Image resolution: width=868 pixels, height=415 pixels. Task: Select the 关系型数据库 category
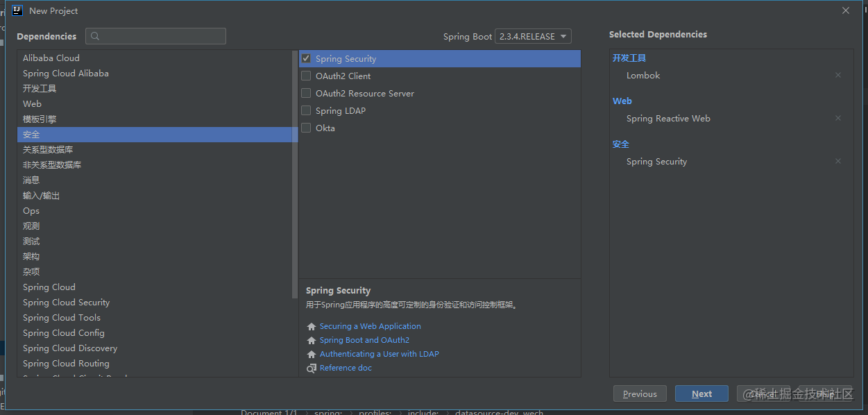click(48, 150)
